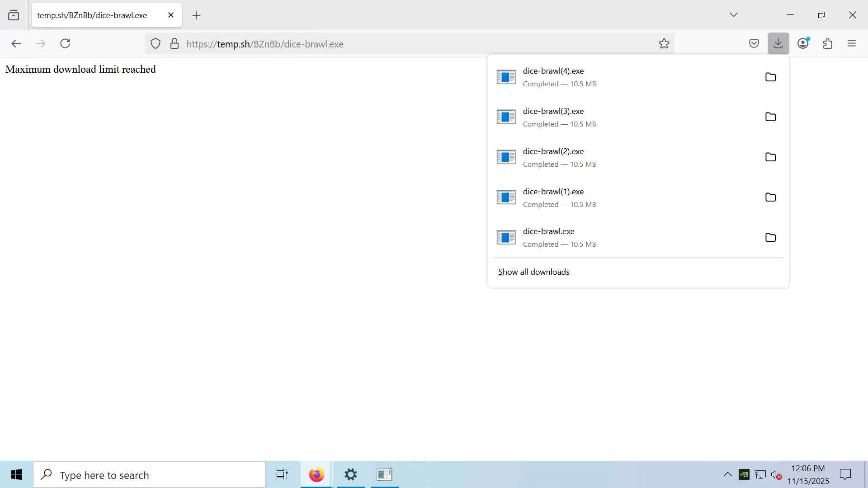
Task: Click the Save to Pocket icon
Action: point(754,44)
